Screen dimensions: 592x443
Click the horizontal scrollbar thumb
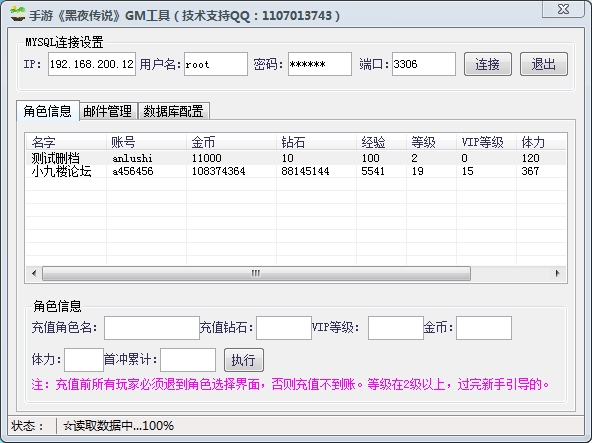point(256,273)
